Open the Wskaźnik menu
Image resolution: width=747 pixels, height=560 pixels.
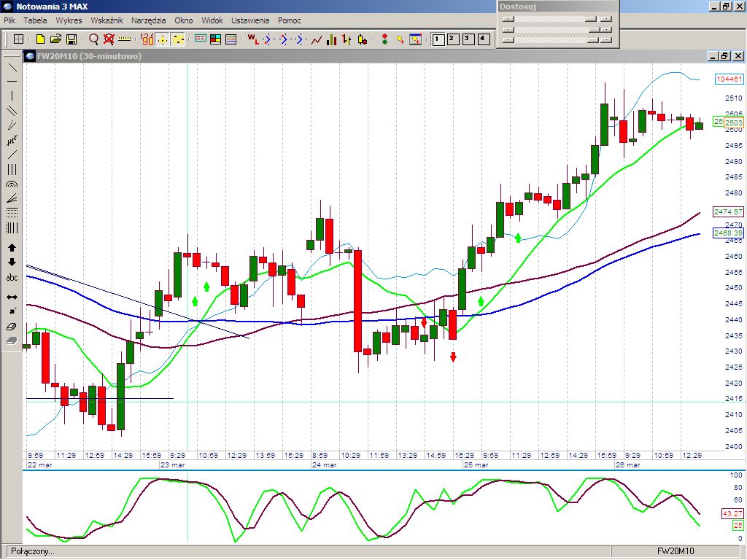tap(107, 20)
